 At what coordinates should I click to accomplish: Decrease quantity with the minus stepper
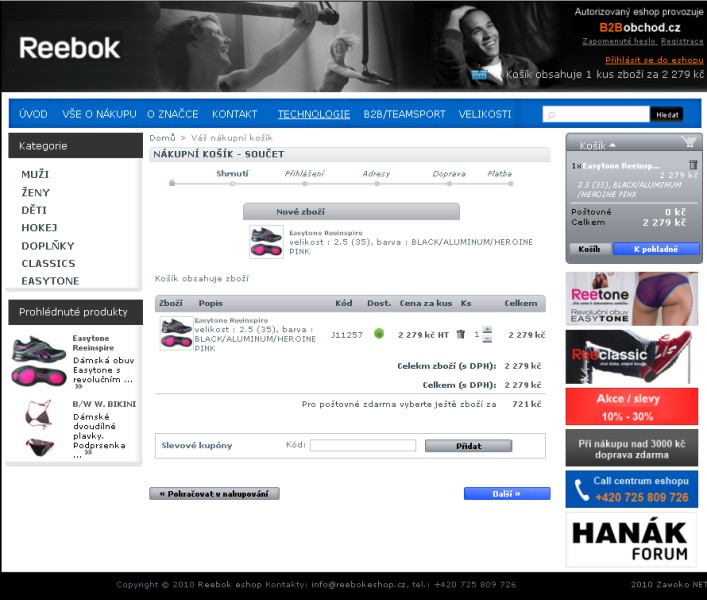487,339
